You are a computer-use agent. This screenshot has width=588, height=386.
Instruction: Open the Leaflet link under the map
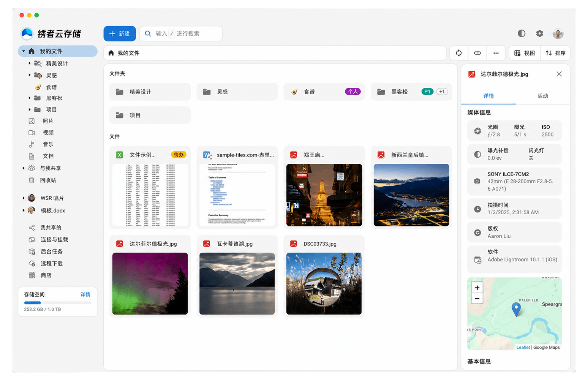(523, 347)
